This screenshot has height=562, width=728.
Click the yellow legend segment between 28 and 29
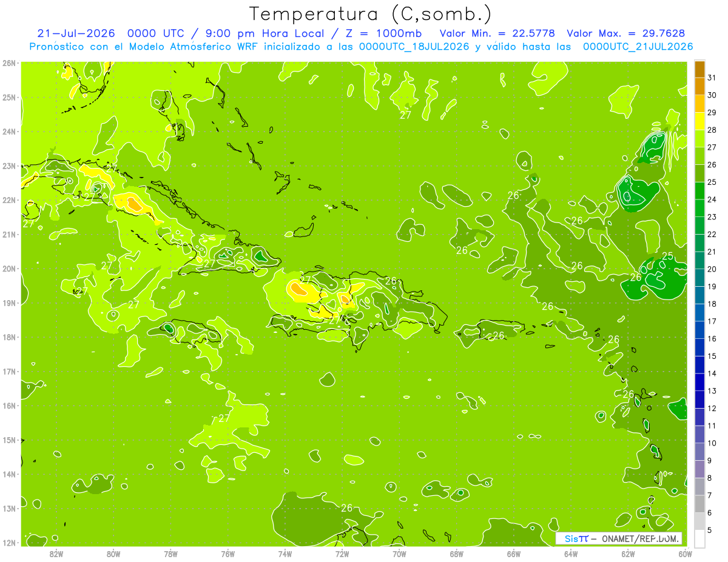pos(699,121)
